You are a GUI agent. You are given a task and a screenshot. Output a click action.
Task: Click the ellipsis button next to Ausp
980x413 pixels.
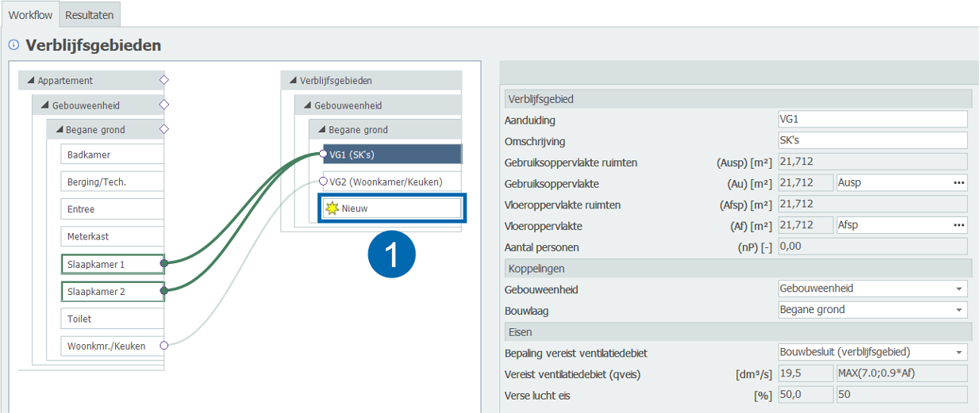click(x=959, y=183)
